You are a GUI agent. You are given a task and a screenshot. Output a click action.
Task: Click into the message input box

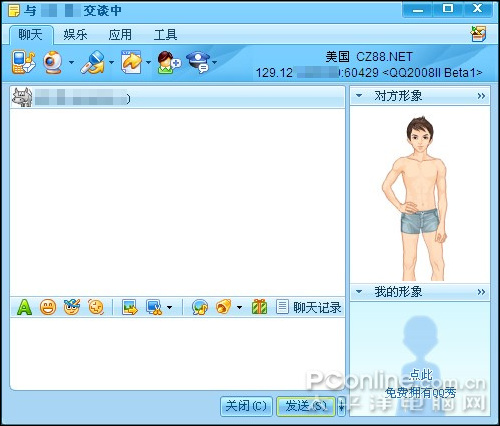tap(177, 353)
